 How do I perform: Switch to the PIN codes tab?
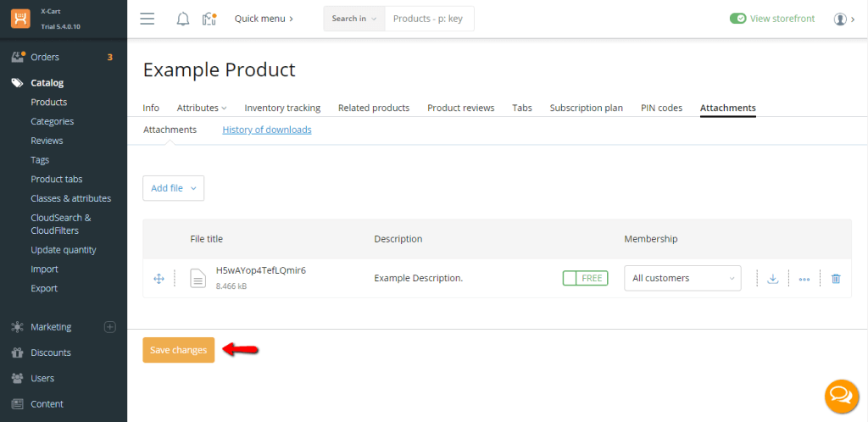[661, 108]
